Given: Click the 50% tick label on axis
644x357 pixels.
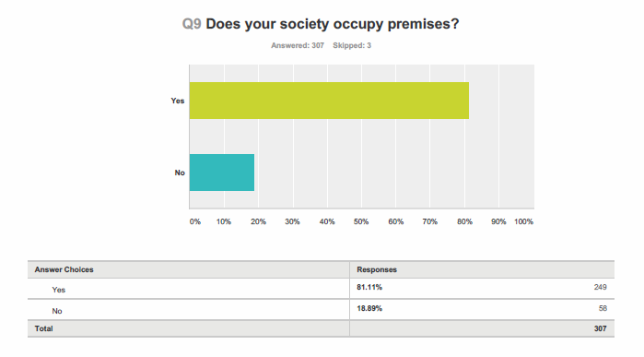Looking at the screenshot, I should pyautogui.click(x=361, y=221).
